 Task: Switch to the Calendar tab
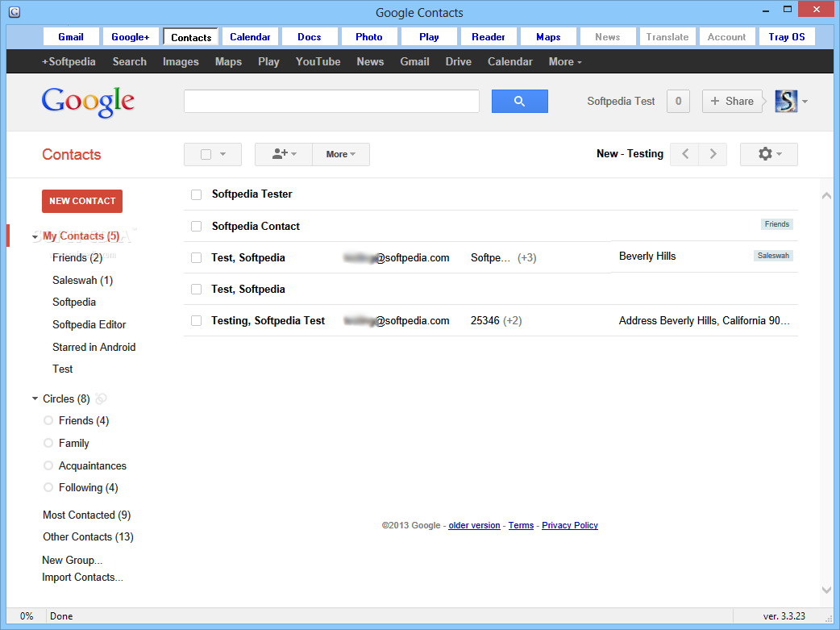(x=250, y=37)
